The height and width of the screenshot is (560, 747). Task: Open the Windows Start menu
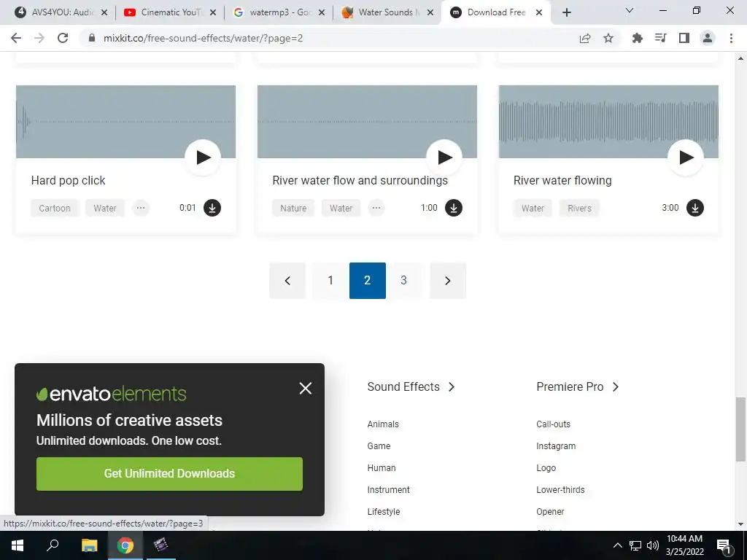click(x=18, y=545)
